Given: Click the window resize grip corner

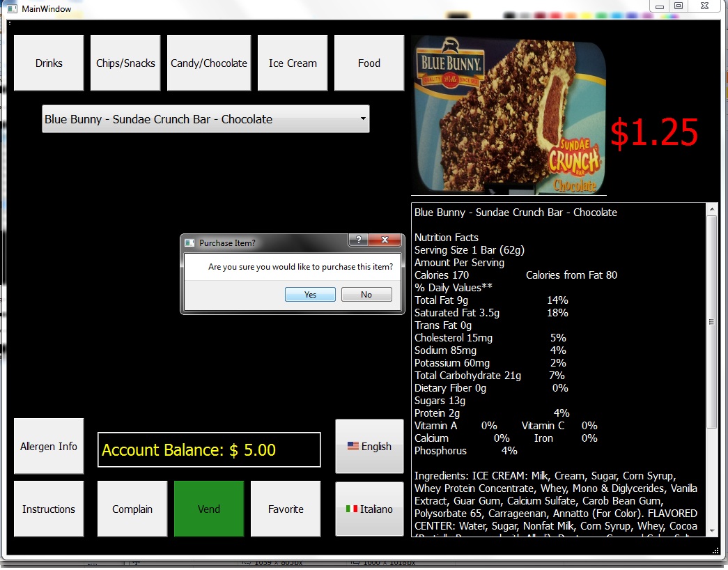Looking at the screenshot, I should coord(715,550).
